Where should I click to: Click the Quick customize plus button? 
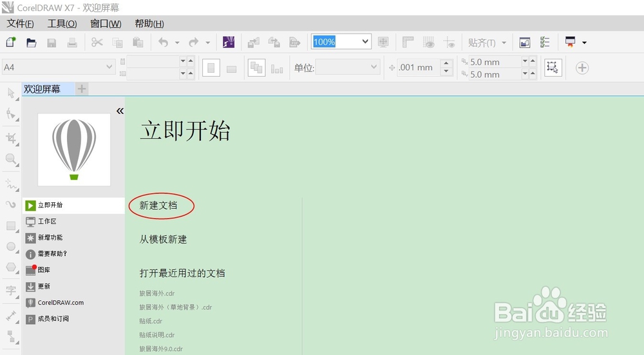coord(582,68)
